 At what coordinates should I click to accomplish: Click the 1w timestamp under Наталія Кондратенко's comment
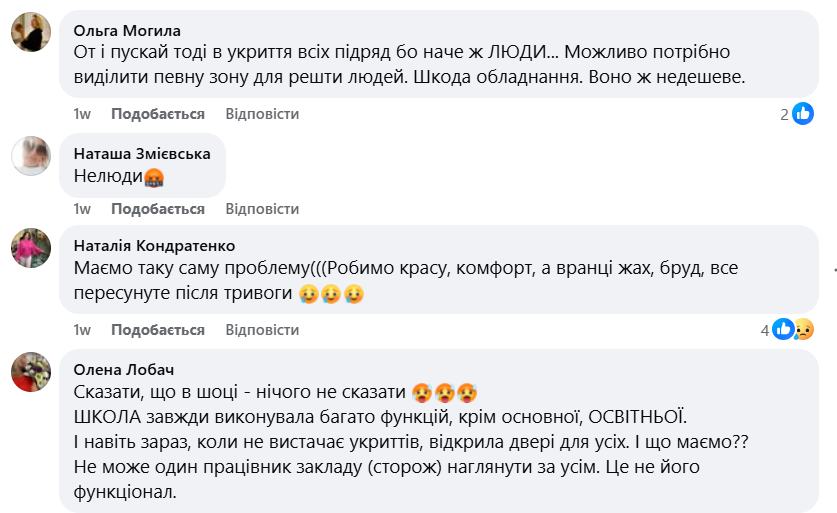pos(82,330)
